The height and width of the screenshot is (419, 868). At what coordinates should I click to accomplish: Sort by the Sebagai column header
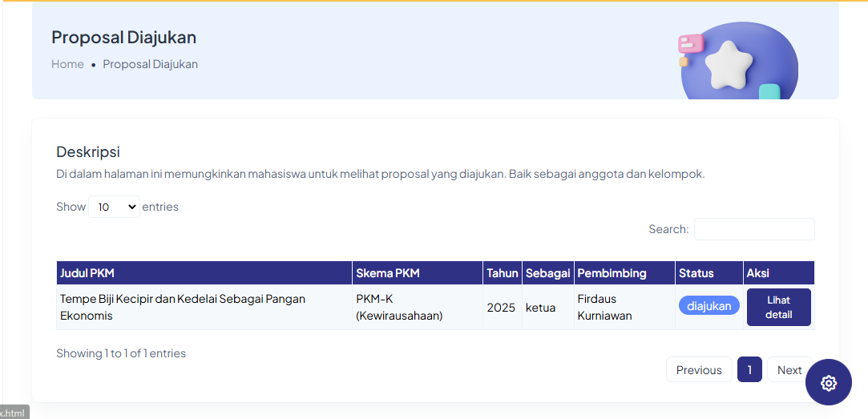coord(547,273)
